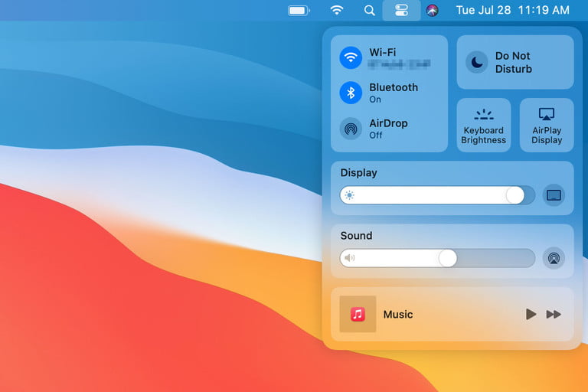Open date and time in menu bar
This screenshot has height=392, width=588.
tap(513, 10)
